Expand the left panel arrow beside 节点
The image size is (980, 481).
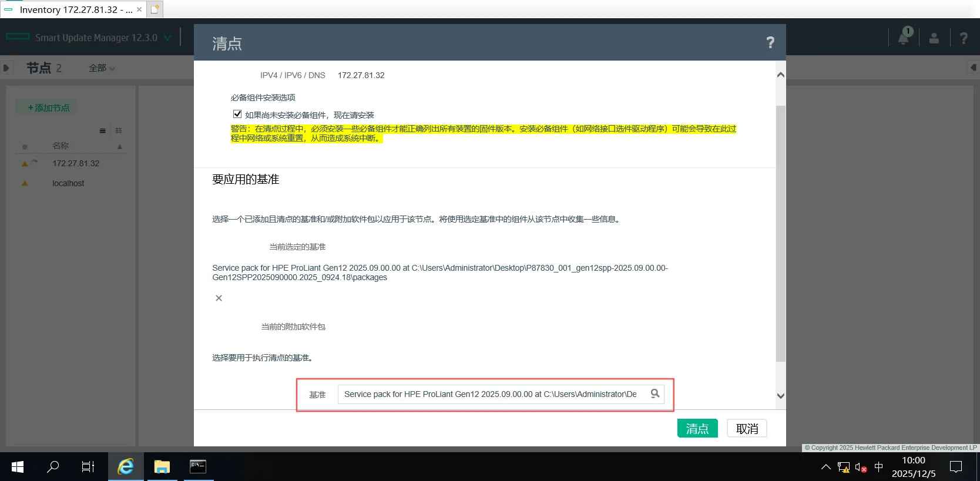(6, 68)
